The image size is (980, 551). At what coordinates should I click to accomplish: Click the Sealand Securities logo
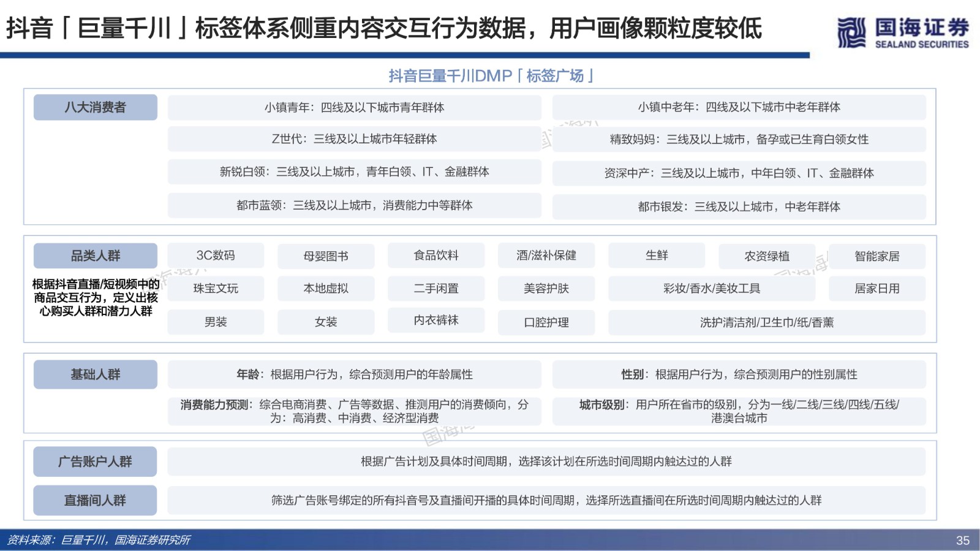pos(903,32)
